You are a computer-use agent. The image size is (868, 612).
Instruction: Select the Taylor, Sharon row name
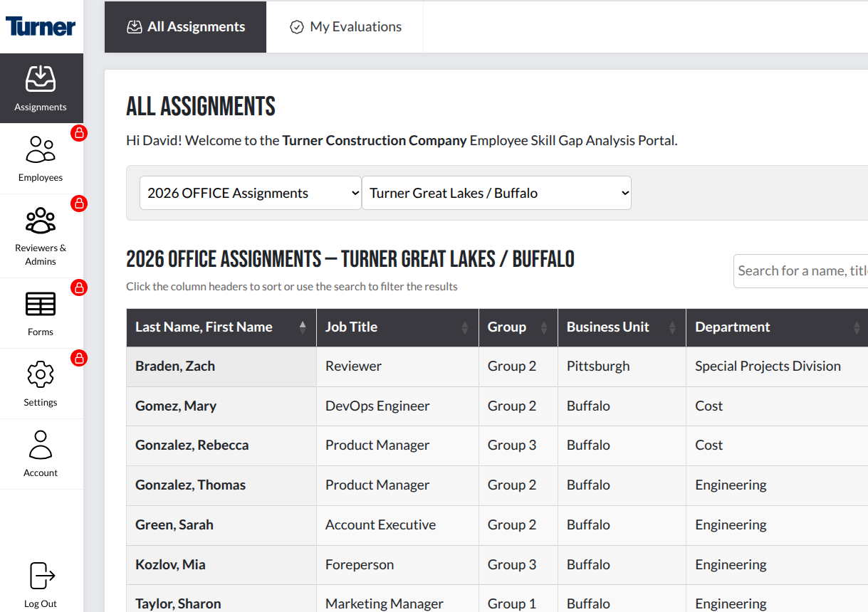click(x=178, y=603)
